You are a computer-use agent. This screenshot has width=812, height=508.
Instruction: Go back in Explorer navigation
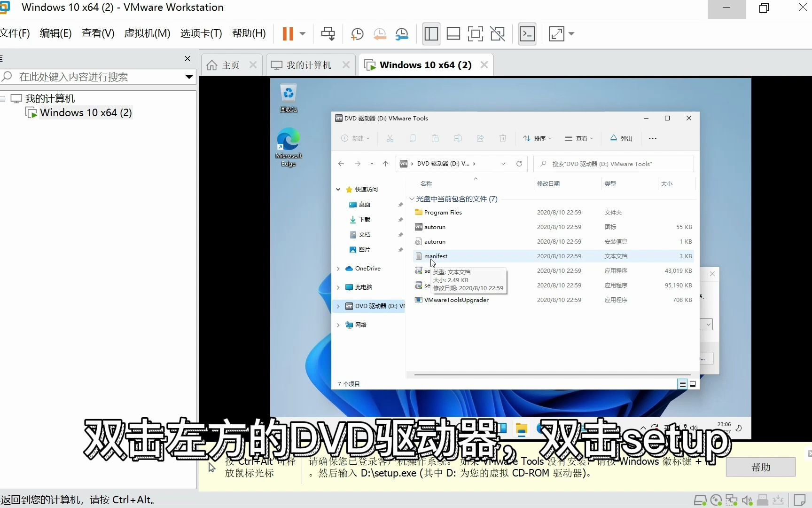(341, 164)
